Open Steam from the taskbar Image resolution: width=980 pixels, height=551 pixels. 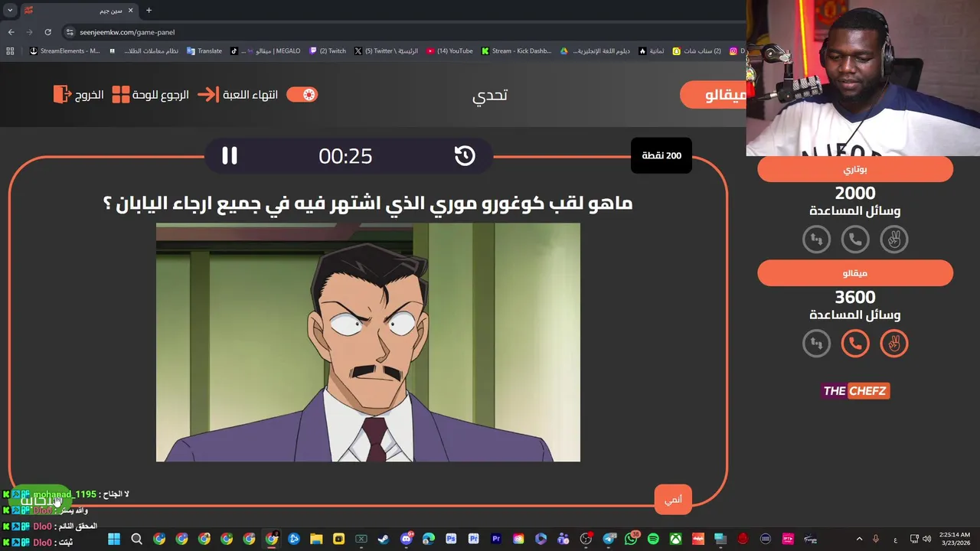coord(384,539)
